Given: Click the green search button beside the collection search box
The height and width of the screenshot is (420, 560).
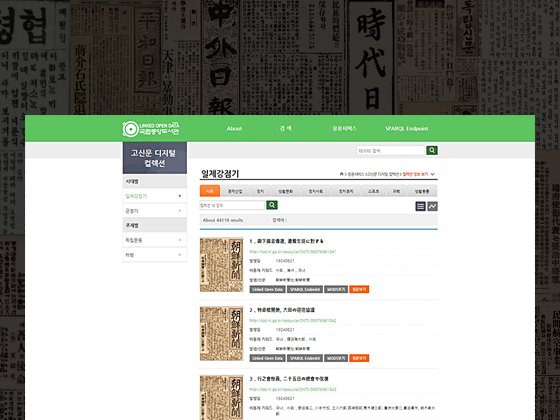Looking at the screenshot, I should pos(272,205).
